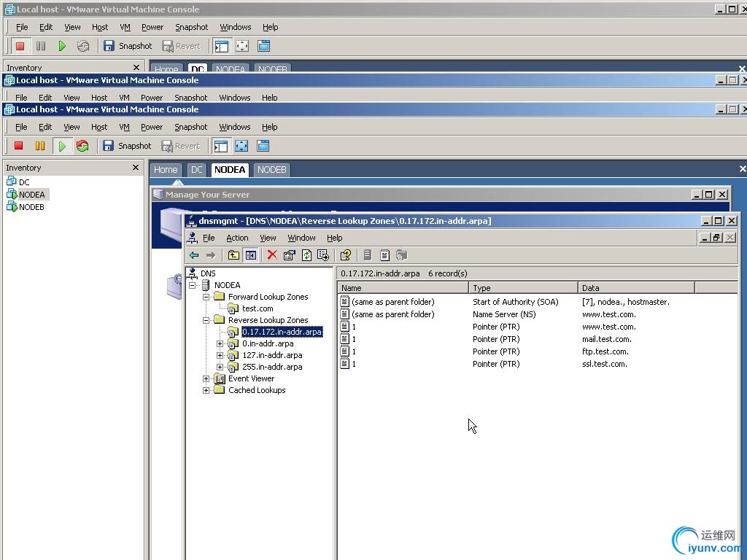Reset the VM using the front VMware console toolbar
Screen dimensions: 747x560
(x=82, y=146)
